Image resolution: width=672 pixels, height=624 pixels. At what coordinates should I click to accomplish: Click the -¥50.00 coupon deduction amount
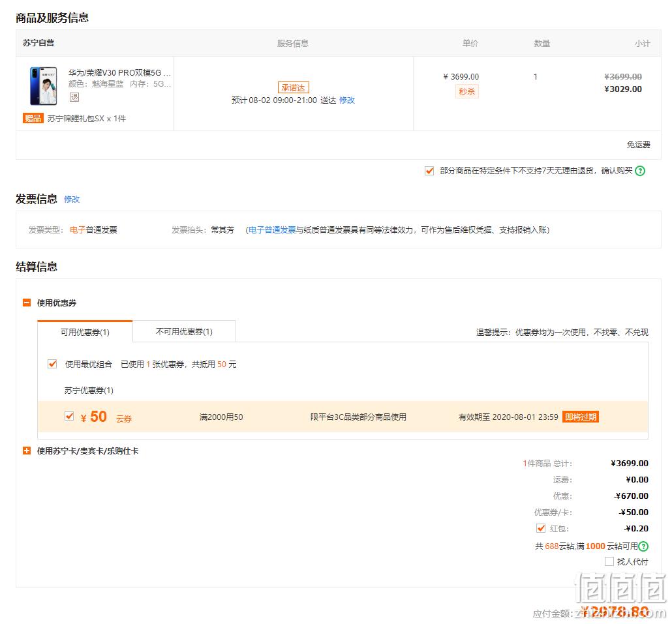[634, 512]
